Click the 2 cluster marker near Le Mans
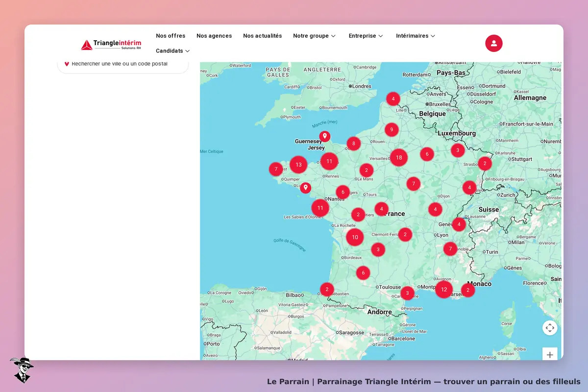588x392 pixels. (366, 170)
